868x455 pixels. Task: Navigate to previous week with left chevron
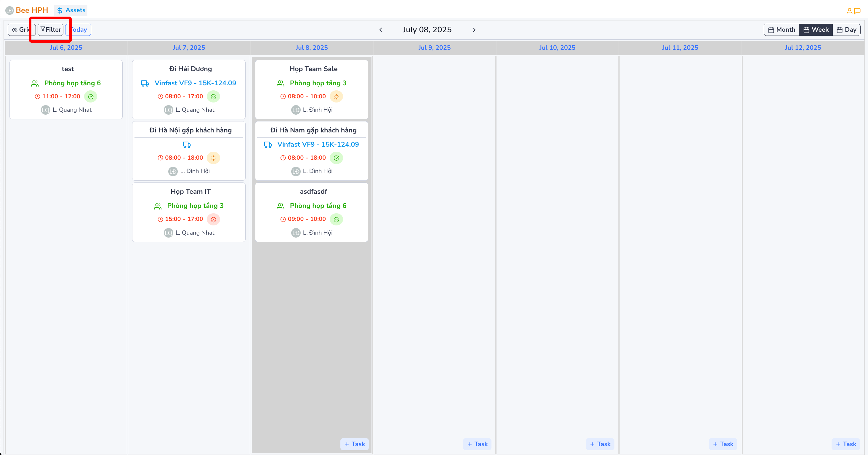coord(380,30)
